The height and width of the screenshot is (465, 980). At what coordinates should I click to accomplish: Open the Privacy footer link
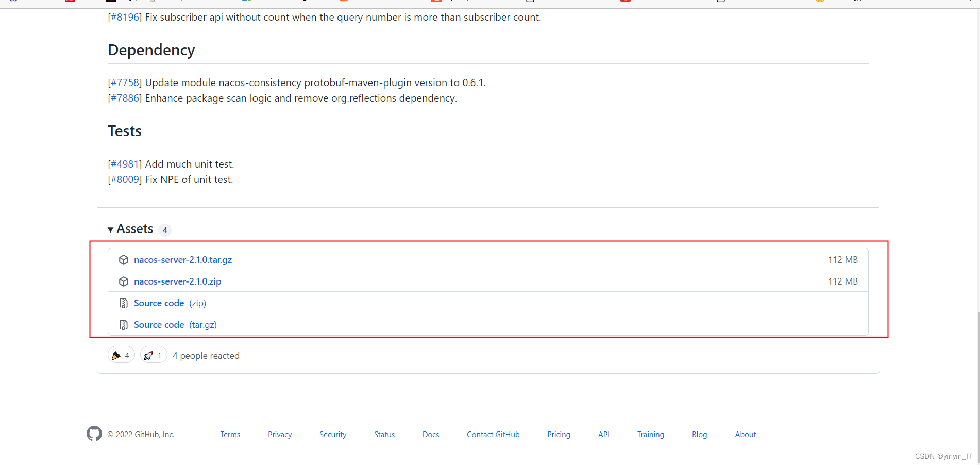coord(280,435)
